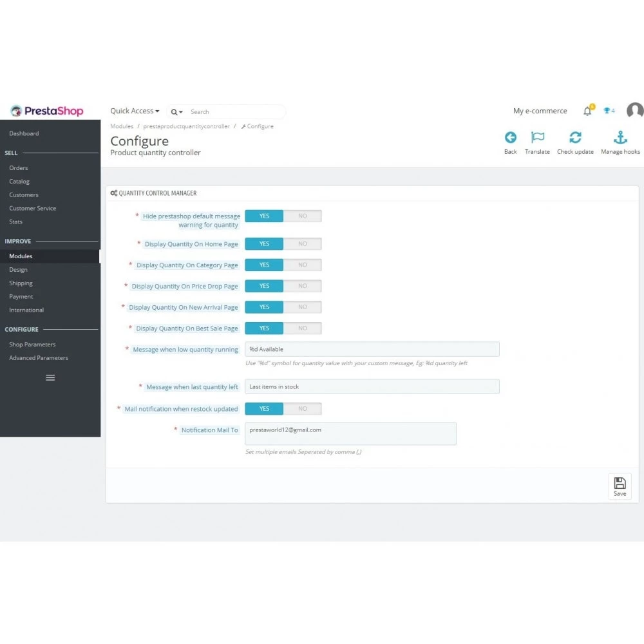644x644 pixels.
Task: Set Hide prestashop default message to YES
Action: tap(264, 216)
